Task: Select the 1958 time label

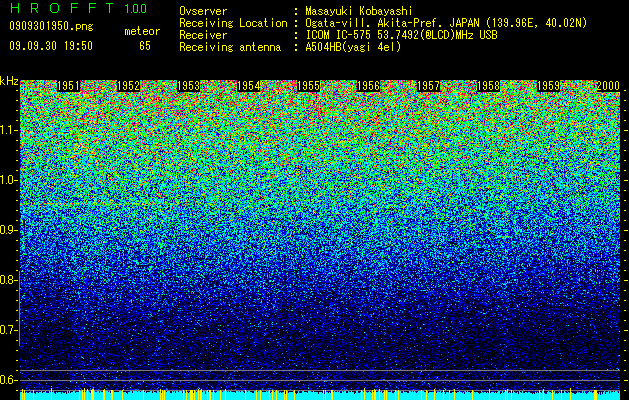Action: pyautogui.click(x=489, y=86)
